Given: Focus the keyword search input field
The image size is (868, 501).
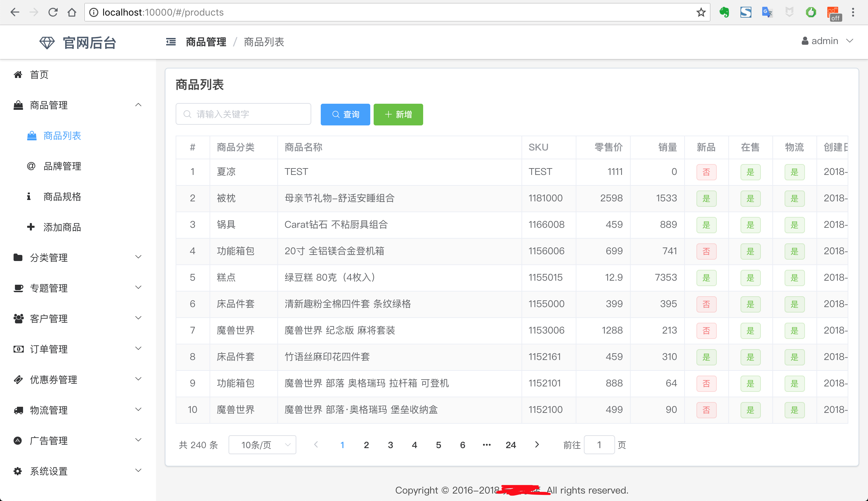Looking at the screenshot, I should point(248,114).
